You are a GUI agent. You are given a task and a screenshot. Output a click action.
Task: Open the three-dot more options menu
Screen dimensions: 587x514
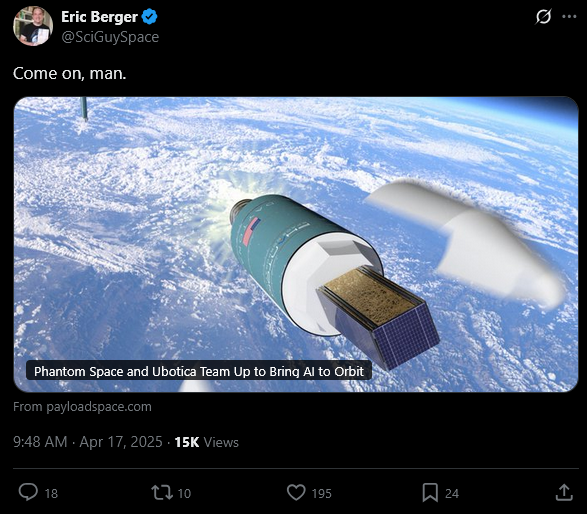(569, 17)
